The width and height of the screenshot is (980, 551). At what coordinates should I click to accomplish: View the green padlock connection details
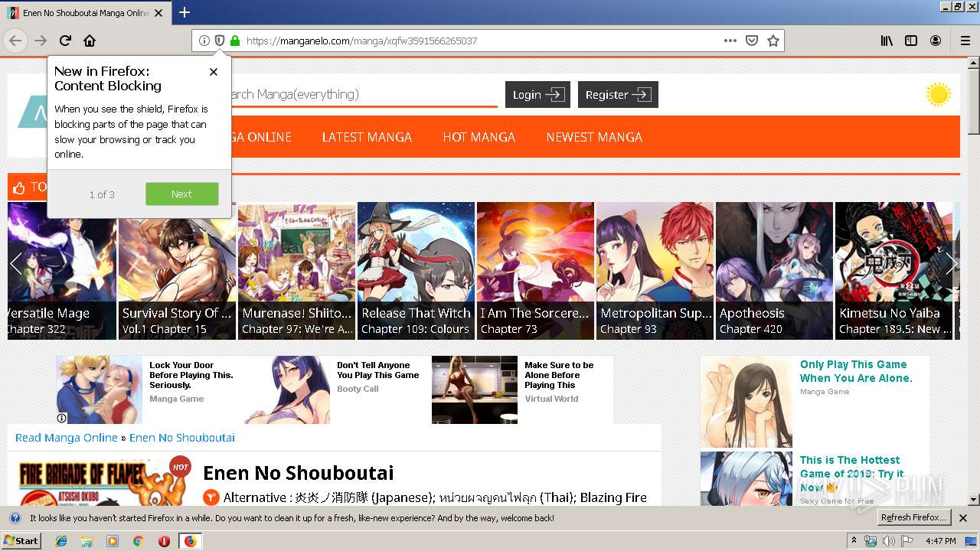(x=235, y=41)
